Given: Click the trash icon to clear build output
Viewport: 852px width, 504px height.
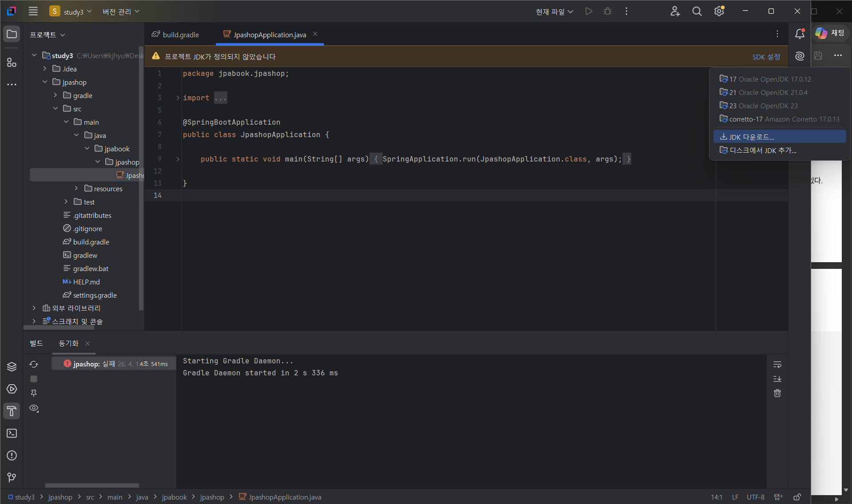Looking at the screenshot, I should 777,393.
